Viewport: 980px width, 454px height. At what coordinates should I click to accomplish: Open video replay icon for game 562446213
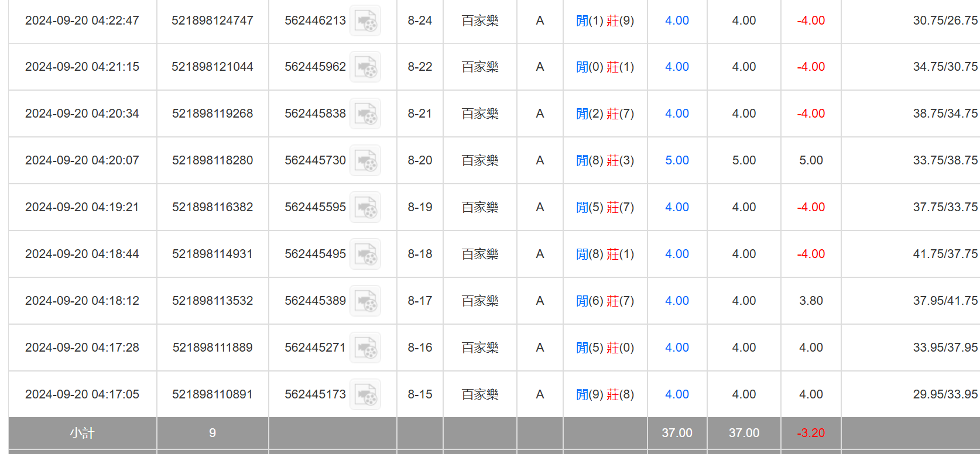(365, 20)
